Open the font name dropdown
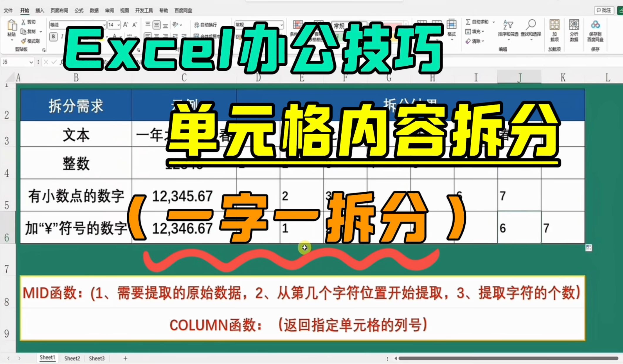 tap(104, 25)
